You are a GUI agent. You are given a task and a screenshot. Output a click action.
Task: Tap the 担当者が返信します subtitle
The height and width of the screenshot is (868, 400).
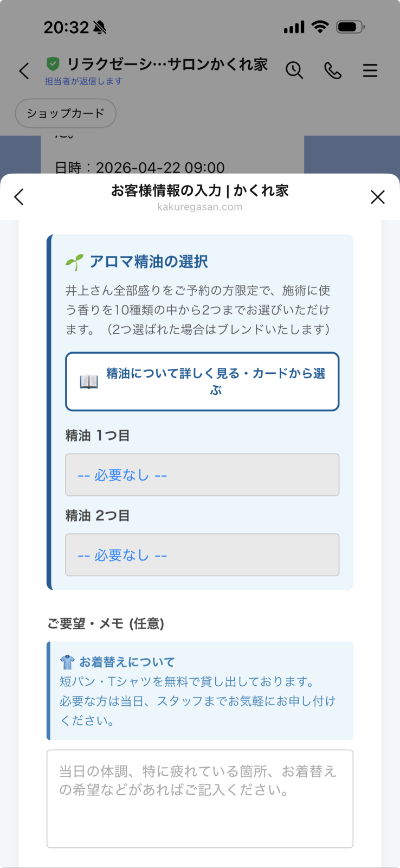(x=83, y=81)
